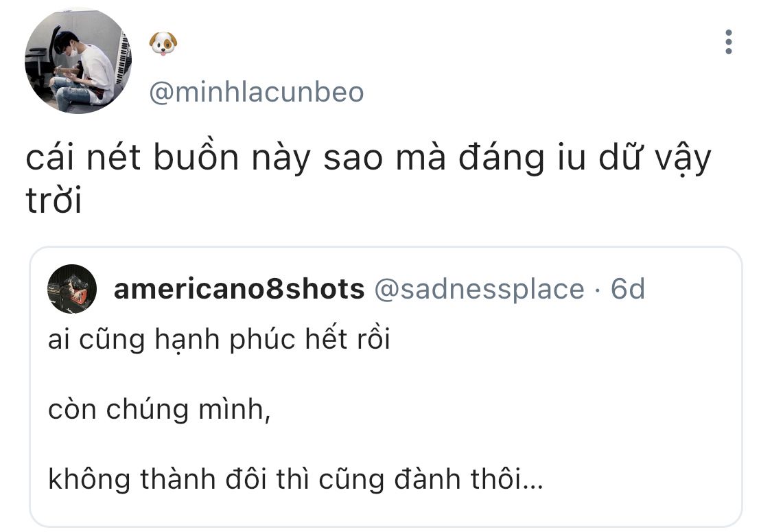Click the line "không thành đôi thì cũng đành thôi..."
This screenshot has width=772, height=532.
click(x=295, y=479)
